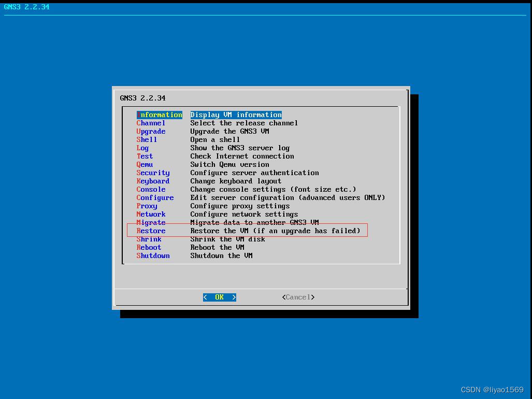Open the Security menu entry

(153, 173)
